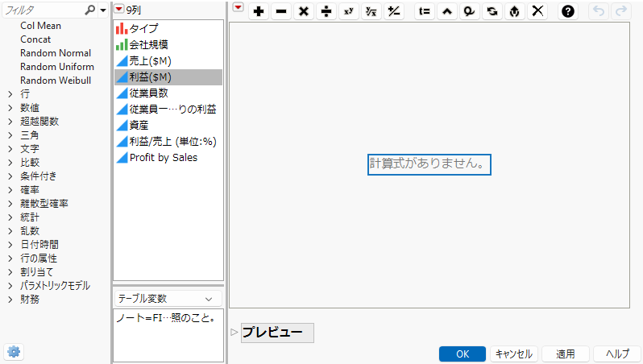
Task: Click the circular arrows toolbar icon
Action: tap(492, 11)
